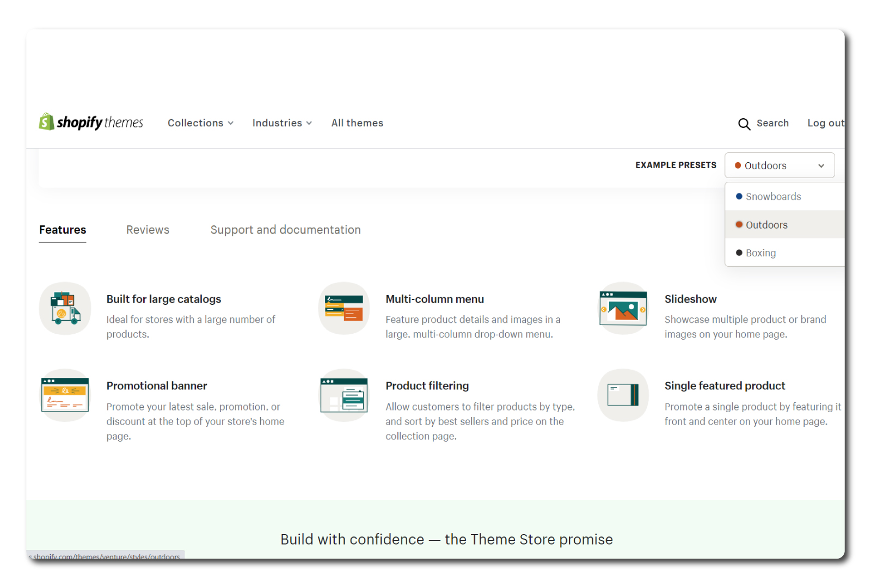Click the Product filtering feature icon
The image size is (871, 588).
344,395
